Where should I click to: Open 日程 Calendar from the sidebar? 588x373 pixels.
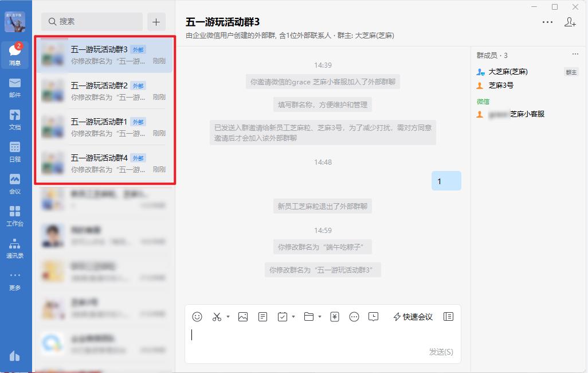pos(15,151)
